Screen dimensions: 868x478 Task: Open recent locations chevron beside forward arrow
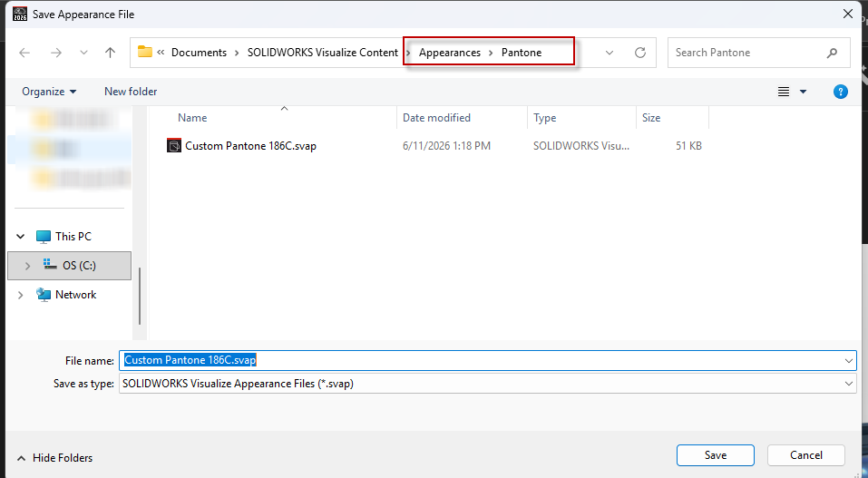coord(83,53)
